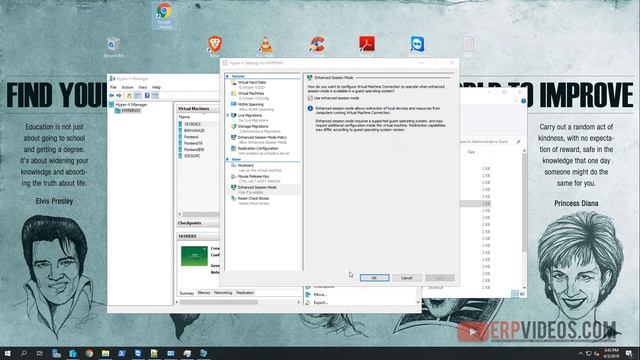Image resolution: width=640 pixels, height=360 pixels.
Task: Click Administrative Tools window vertical scrollbar
Action: (x=524, y=202)
